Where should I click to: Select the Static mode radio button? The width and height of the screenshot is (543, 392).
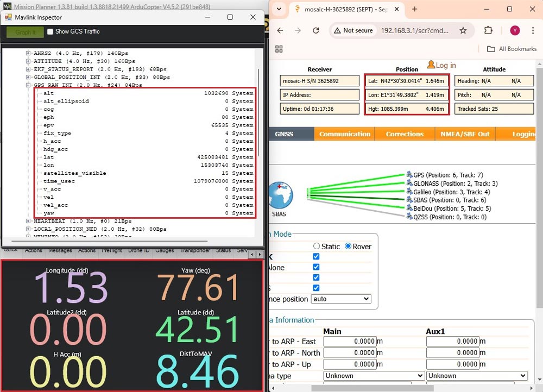tap(317, 246)
